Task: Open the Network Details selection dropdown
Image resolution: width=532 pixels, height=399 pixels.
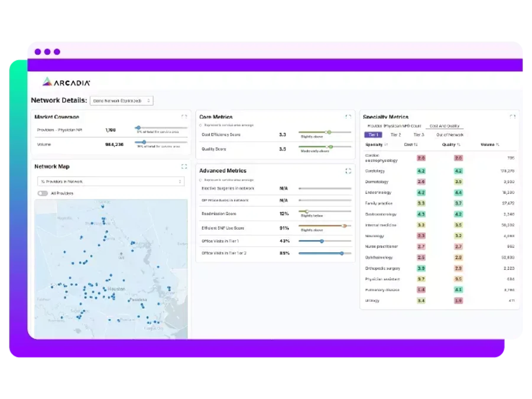Action: pyautogui.click(x=121, y=101)
